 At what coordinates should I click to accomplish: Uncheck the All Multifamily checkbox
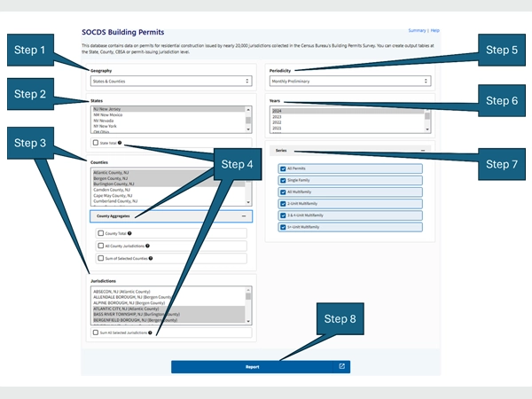pyautogui.click(x=283, y=192)
